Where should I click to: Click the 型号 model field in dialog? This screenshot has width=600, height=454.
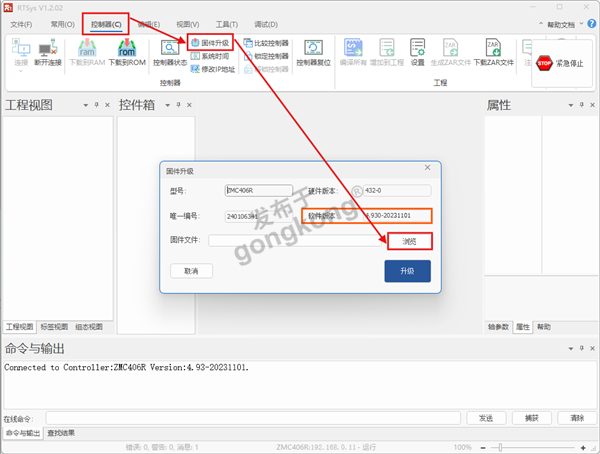pos(259,190)
